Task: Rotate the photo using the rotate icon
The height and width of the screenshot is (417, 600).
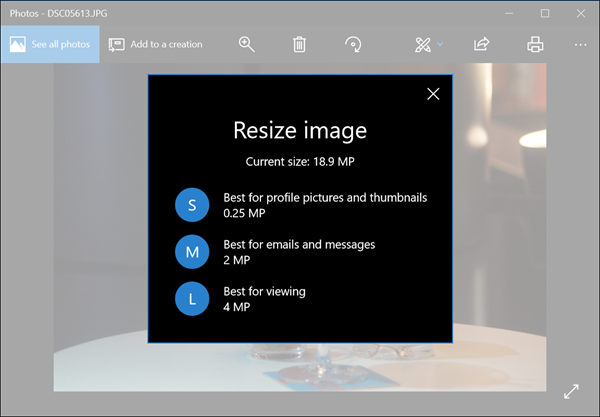Action: pos(352,44)
